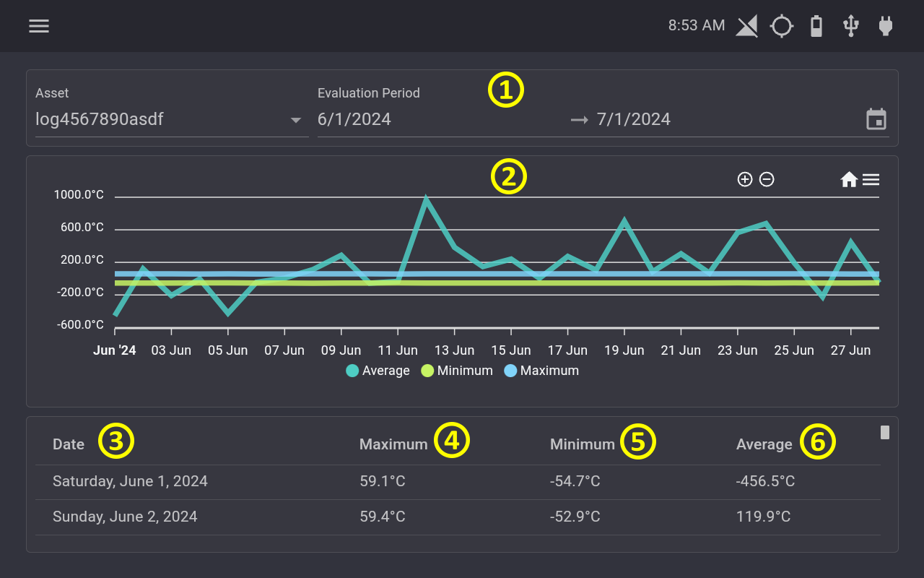Open the chart export menu icon

click(871, 180)
